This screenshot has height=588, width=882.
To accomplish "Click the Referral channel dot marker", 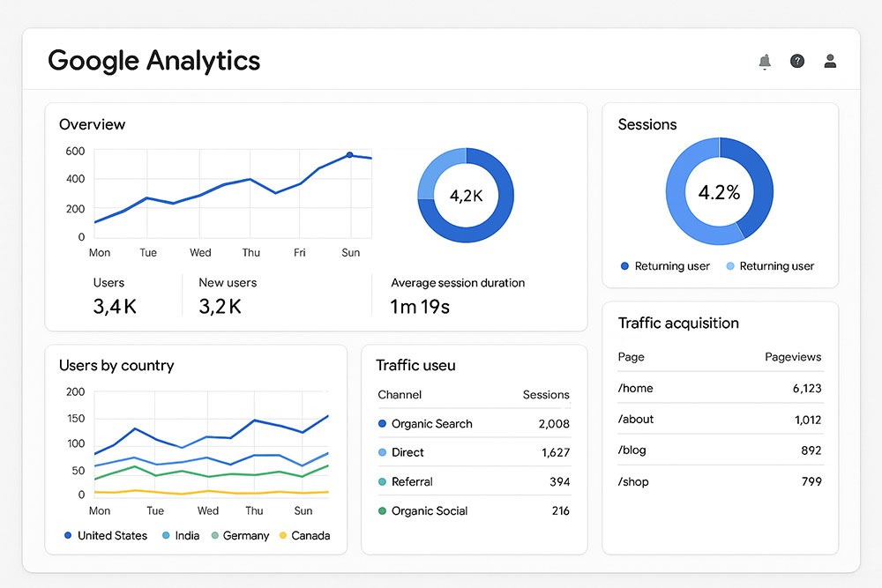I will point(382,482).
